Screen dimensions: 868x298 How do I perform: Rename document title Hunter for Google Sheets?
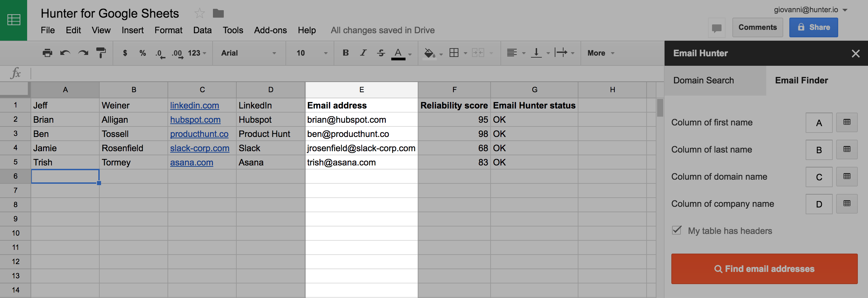[110, 14]
